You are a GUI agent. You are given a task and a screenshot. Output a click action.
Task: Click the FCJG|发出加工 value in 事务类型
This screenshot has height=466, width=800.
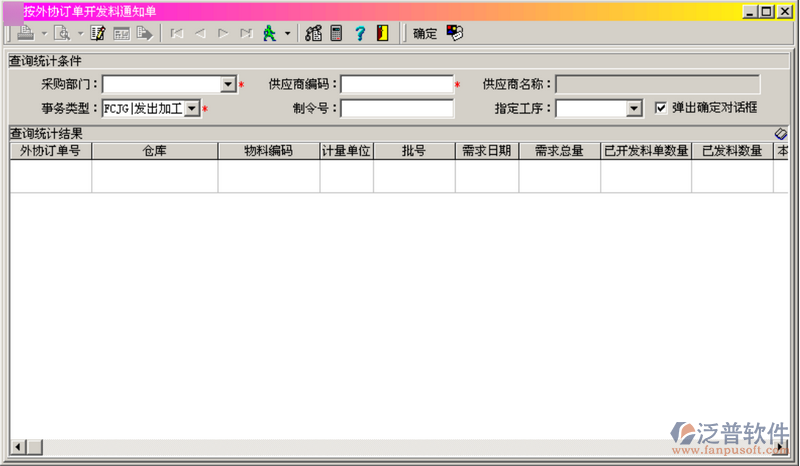tap(143, 109)
